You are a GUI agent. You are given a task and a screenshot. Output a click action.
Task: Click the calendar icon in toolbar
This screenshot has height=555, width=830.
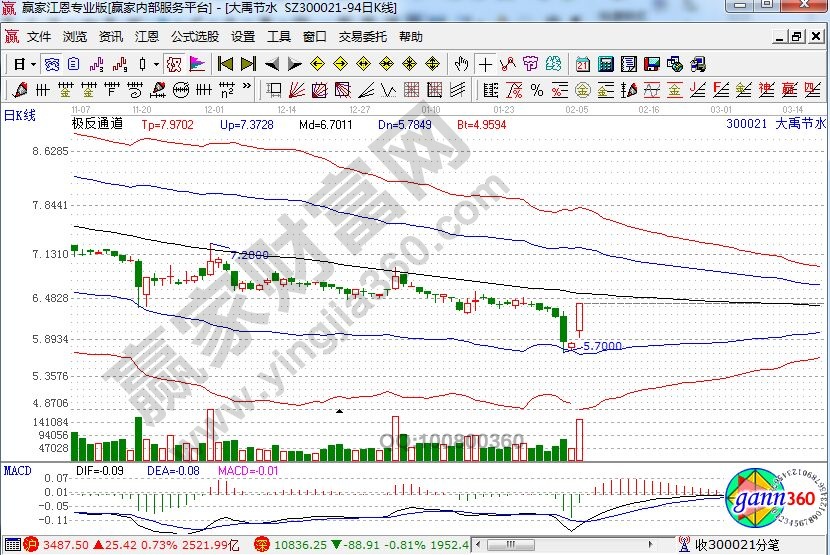click(583, 64)
